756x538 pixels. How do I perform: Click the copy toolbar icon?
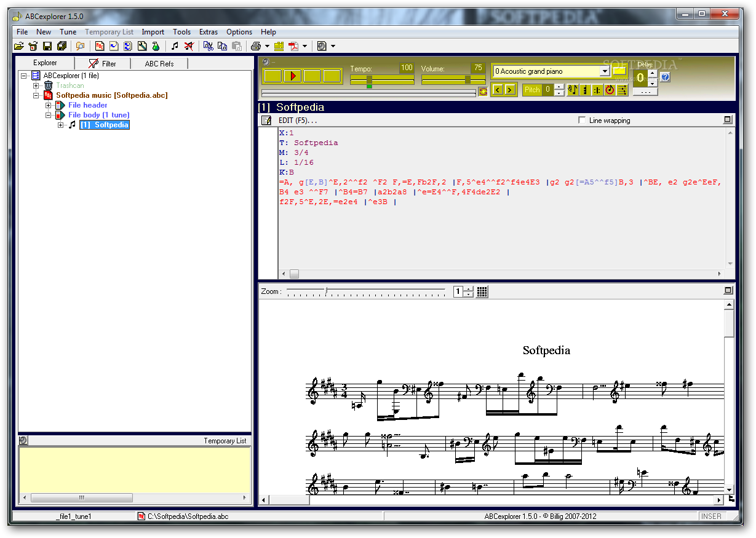[x=222, y=46]
